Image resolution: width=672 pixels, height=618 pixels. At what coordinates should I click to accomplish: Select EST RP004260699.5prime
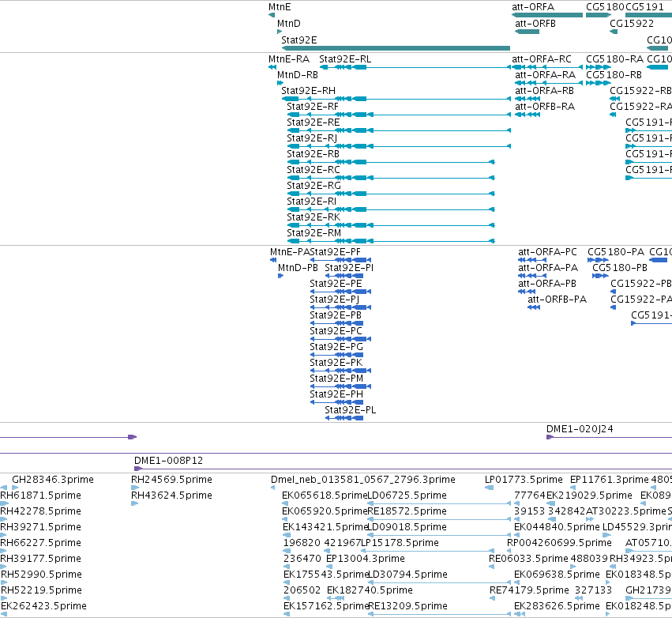coord(559,543)
